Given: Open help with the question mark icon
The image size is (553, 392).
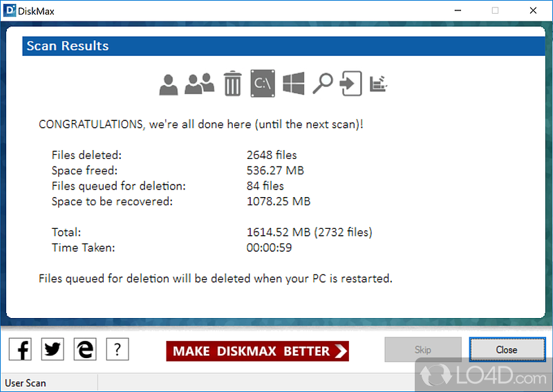Looking at the screenshot, I should [118, 349].
